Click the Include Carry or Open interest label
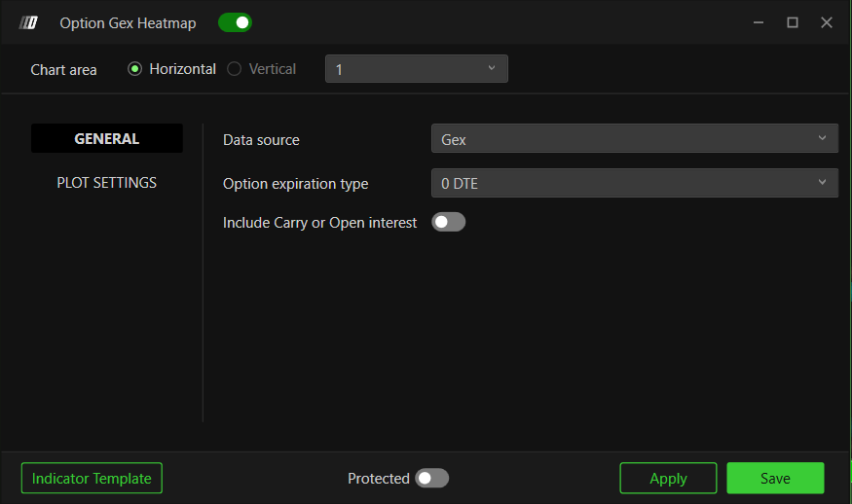This screenshot has height=504, width=852. 319,223
